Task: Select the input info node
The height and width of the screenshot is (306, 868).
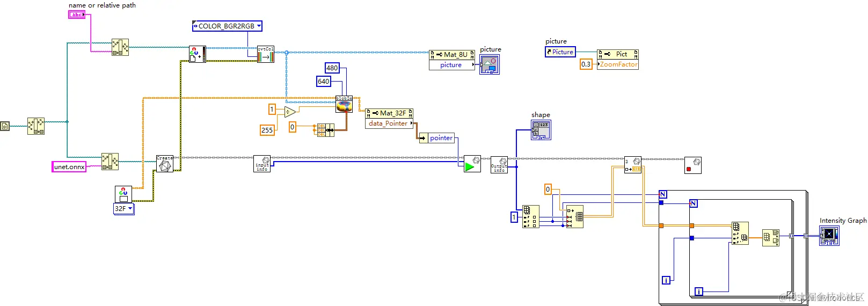Action: [x=262, y=164]
